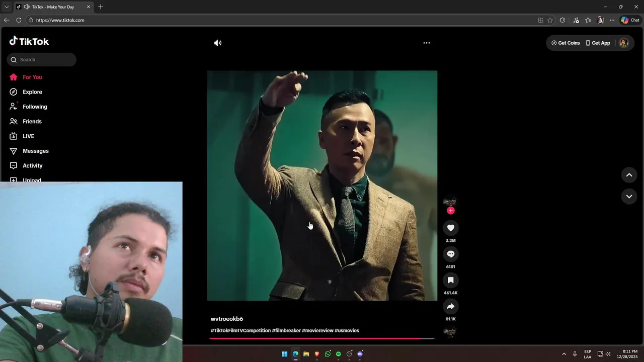Image resolution: width=644 pixels, height=362 pixels.
Task: Show hidden system tray icons
Action: pos(564,354)
